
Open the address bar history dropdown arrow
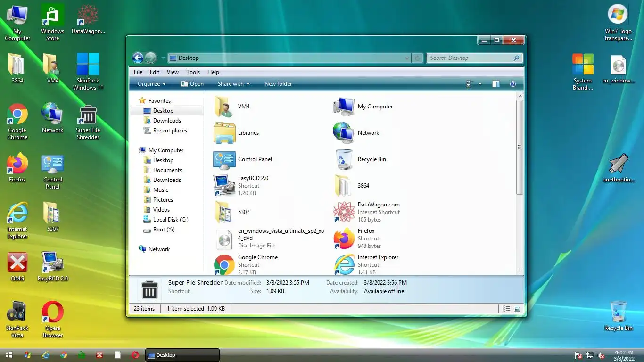pos(407,58)
